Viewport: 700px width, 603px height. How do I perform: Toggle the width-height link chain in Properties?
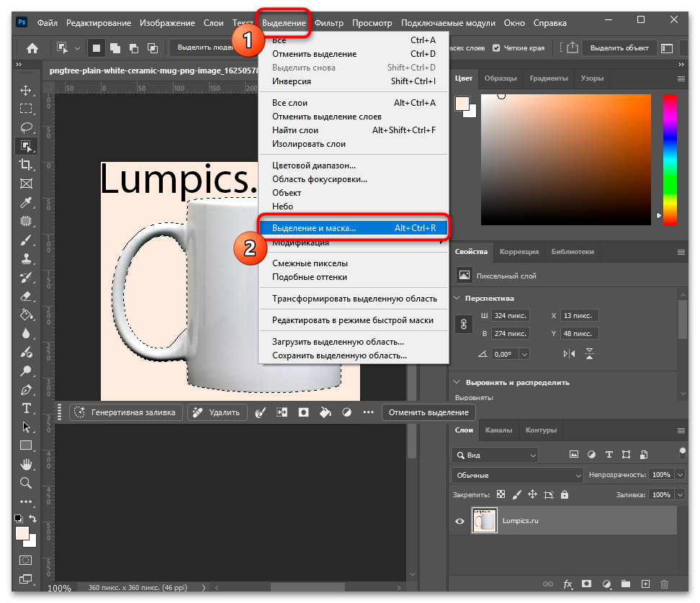[x=464, y=325]
